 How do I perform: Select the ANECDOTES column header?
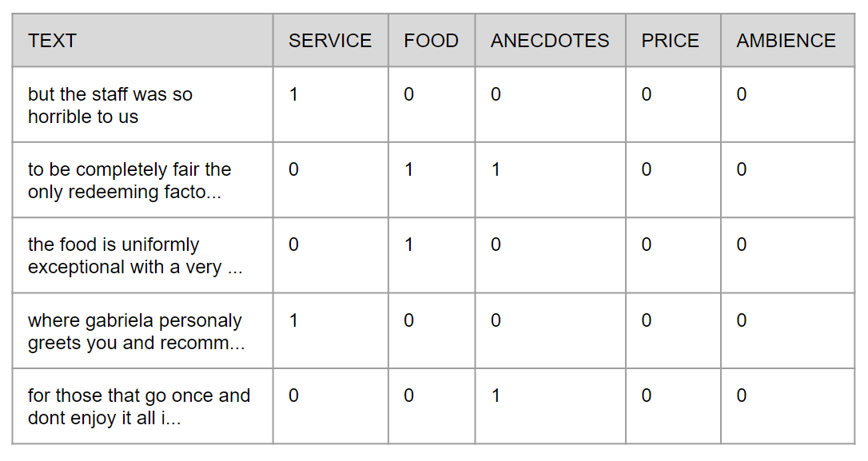point(550,41)
